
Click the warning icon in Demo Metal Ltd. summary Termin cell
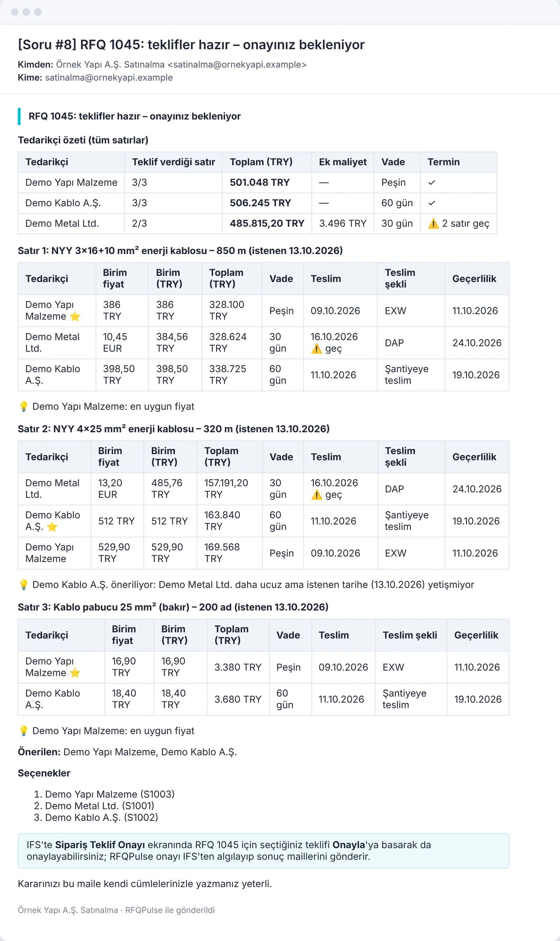433,223
